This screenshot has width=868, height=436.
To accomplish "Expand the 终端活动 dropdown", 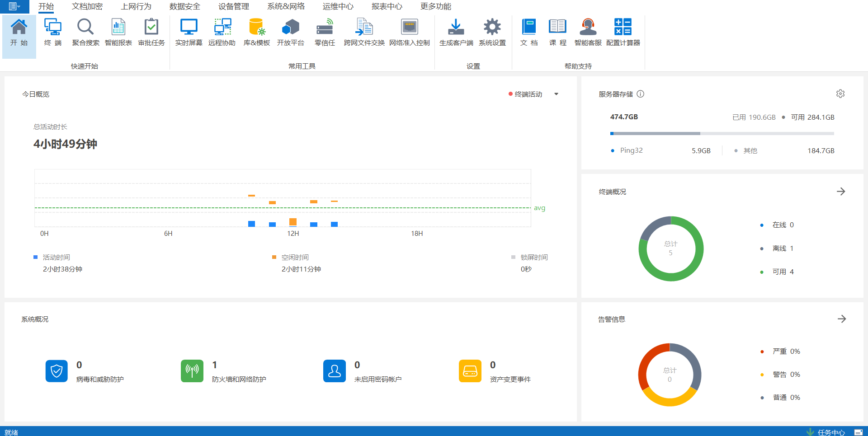I will pos(556,94).
